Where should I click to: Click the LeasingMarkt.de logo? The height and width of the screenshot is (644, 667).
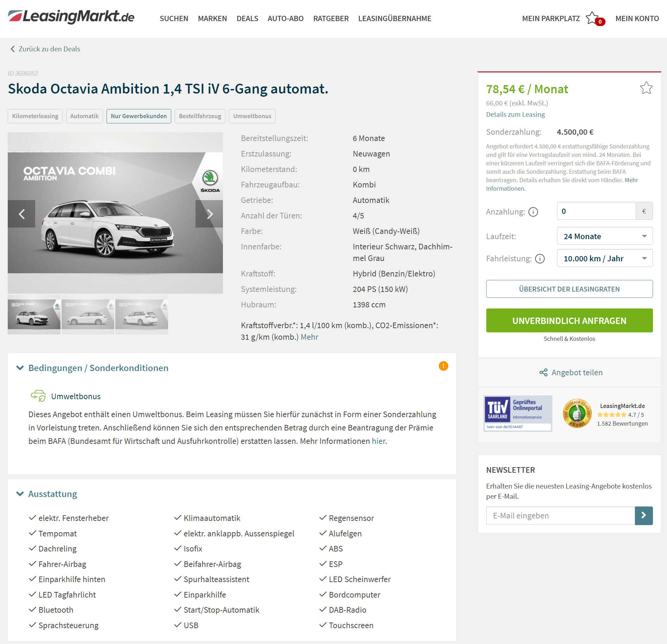[x=71, y=17]
